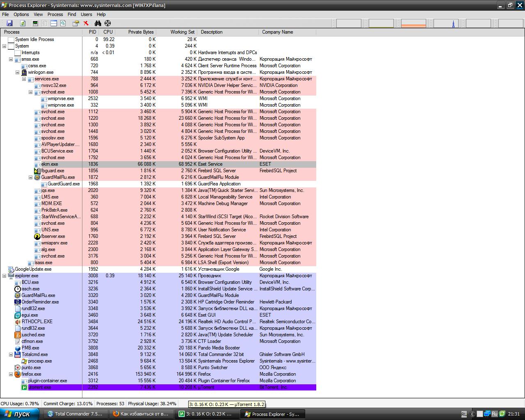Collapse the GuardMailRu.exe PID 1872 node
This screenshot has width=525, height=420.
tap(31, 177)
